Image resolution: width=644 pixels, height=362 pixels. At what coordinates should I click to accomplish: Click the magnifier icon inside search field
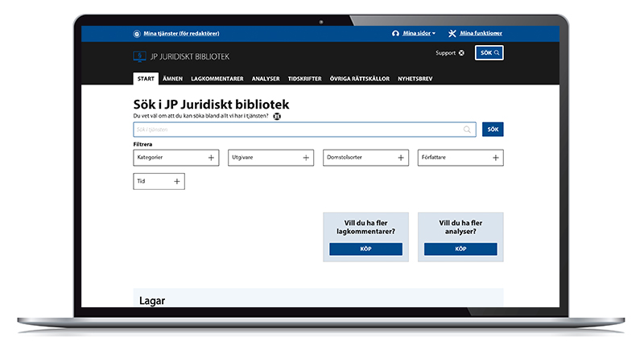[x=467, y=130]
